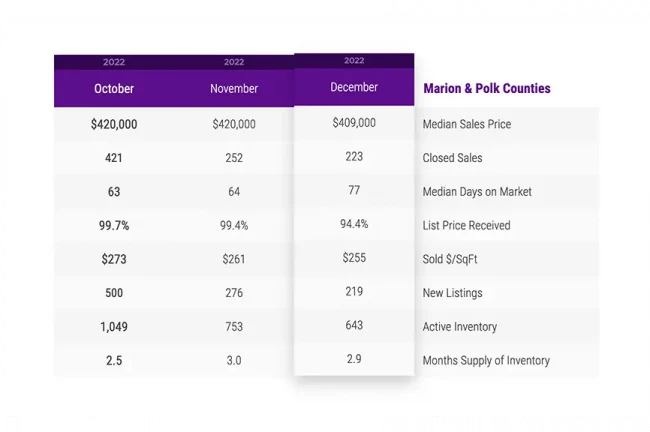Click the $273 sold per SqFt value
The image size is (650, 432).
click(114, 260)
